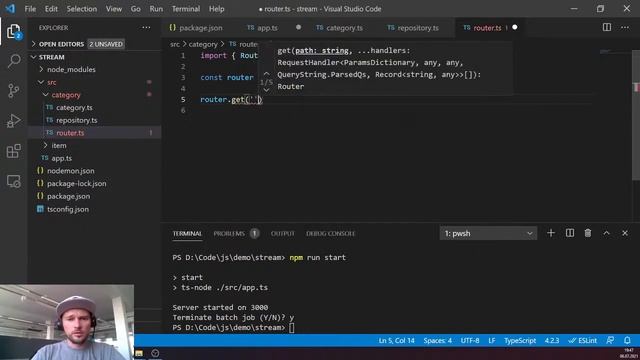Open the View menu
This screenshot has width=640, height=360.
[114, 9]
